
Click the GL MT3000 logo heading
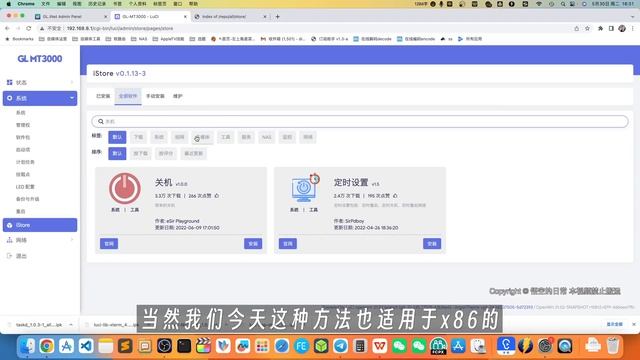point(40,59)
